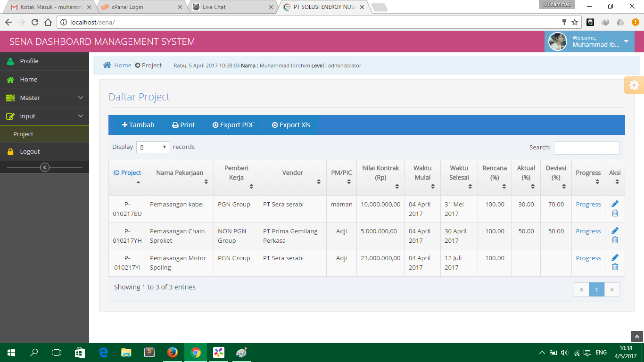Screen dimensions: 644x362
Task: Delete the Pemasangan kabel project row
Action: 615,213
